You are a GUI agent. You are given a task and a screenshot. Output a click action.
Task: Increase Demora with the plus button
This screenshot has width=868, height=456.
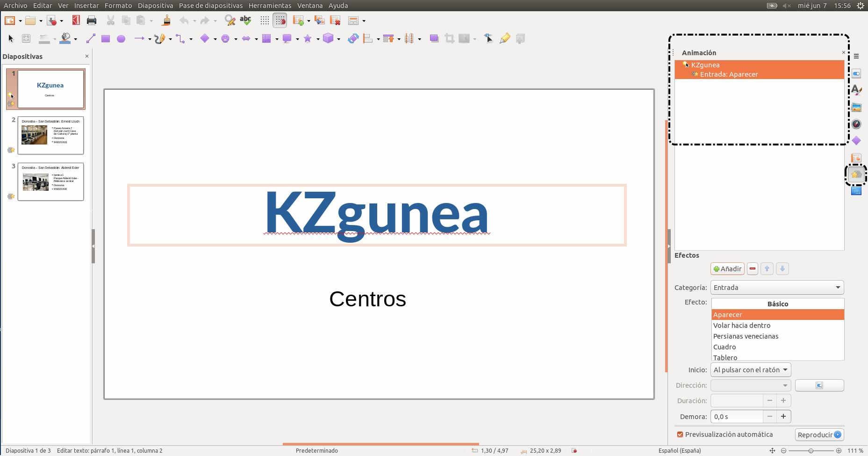(783, 416)
